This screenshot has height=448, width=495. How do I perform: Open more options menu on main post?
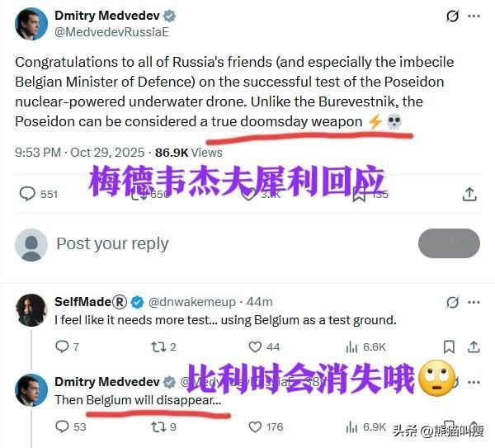pyautogui.click(x=474, y=16)
